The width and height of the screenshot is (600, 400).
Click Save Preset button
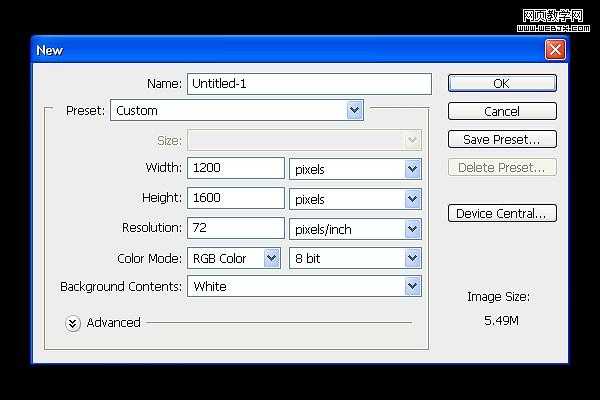(501, 139)
